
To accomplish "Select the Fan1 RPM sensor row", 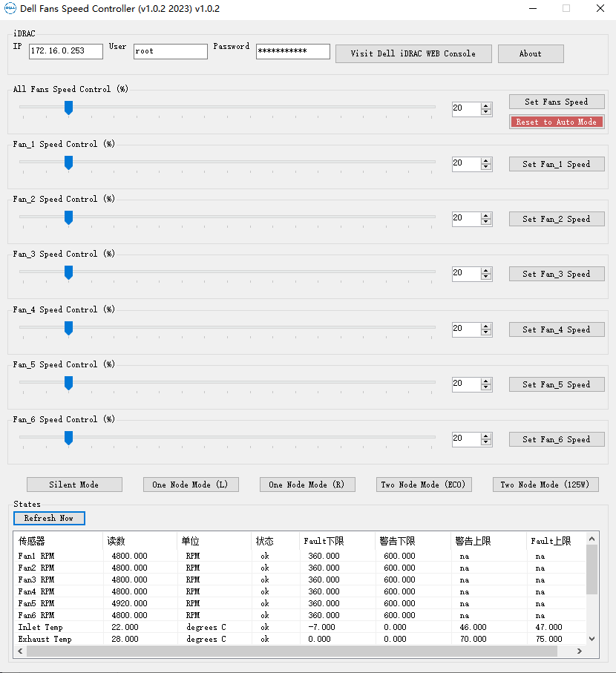I will tap(300, 556).
